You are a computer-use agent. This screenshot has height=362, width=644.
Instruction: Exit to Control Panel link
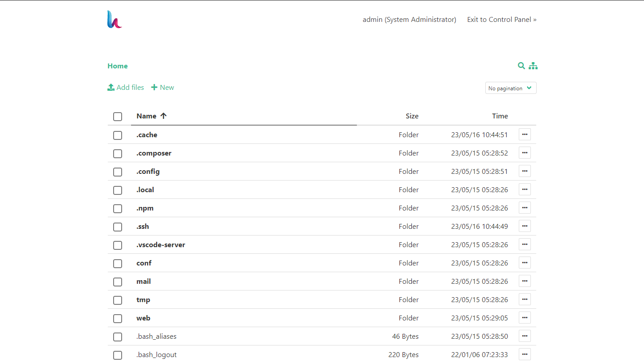tap(501, 20)
